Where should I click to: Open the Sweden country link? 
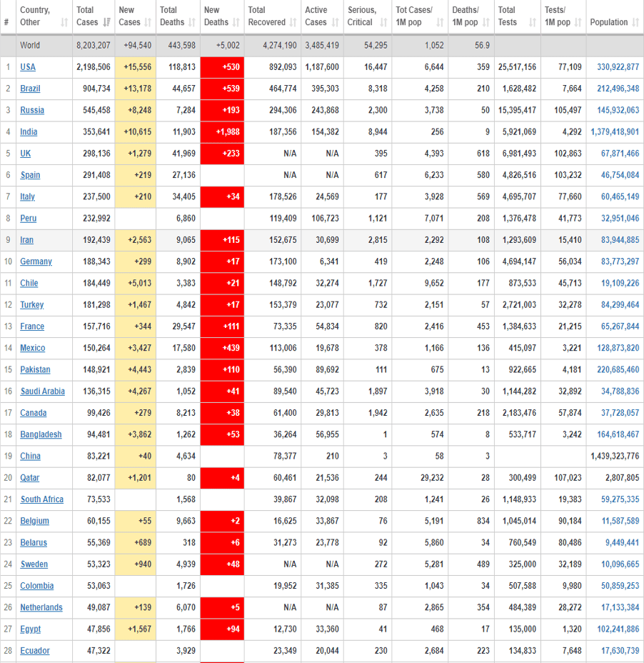[x=34, y=564]
